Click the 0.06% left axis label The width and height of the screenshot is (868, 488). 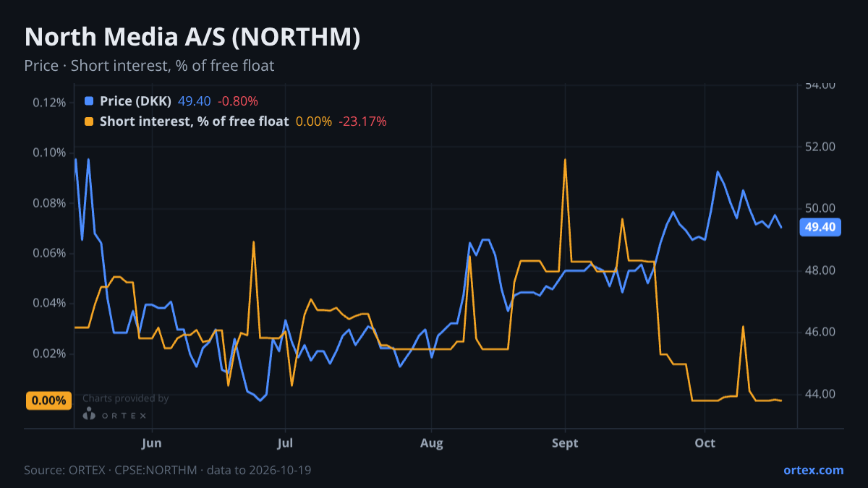(49, 253)
